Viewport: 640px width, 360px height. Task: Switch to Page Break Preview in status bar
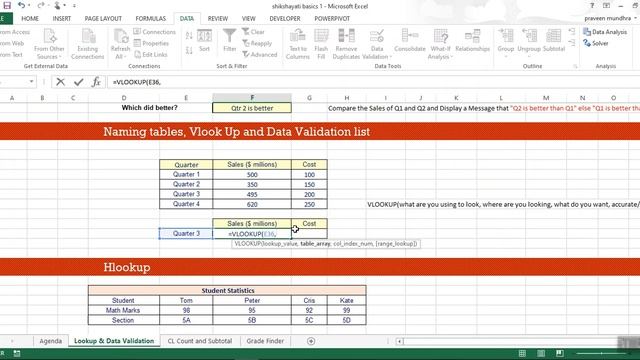560,353
